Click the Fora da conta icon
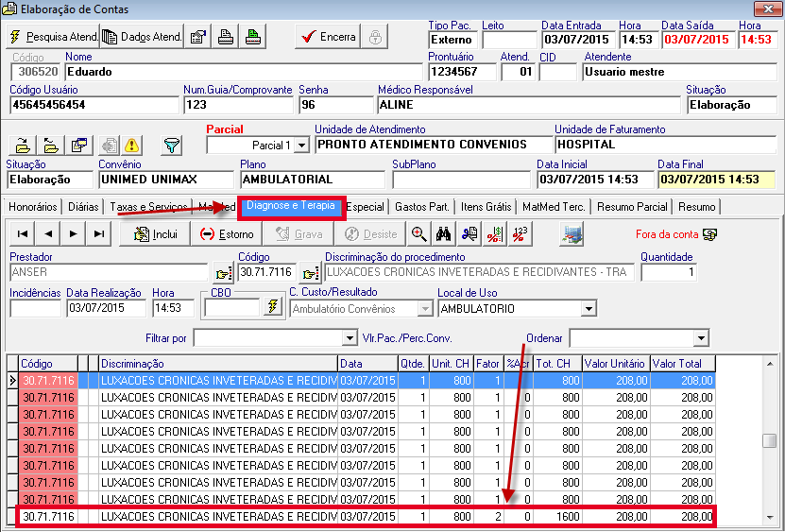This screenshot has width=785, height=532. tap(709, 234)
